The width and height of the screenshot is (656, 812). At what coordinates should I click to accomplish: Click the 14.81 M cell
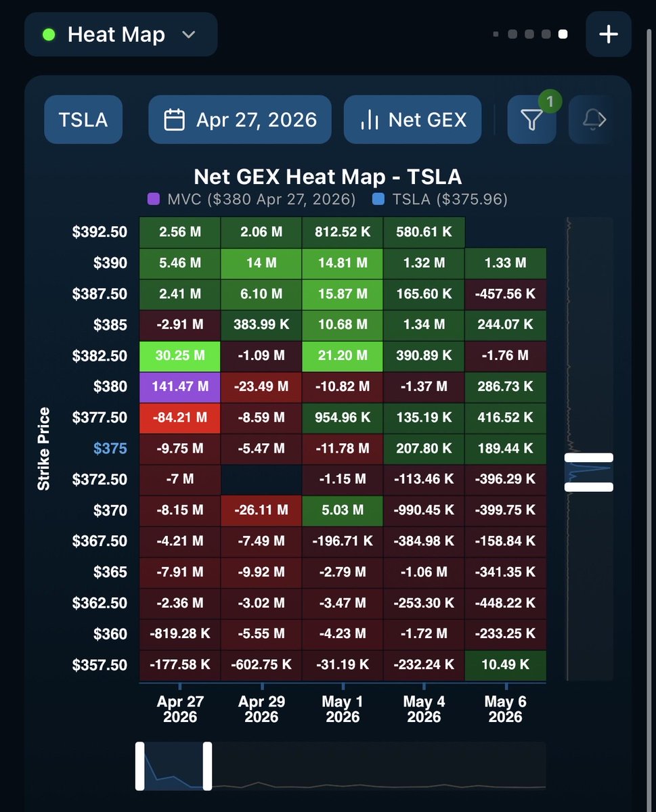[343, 263]
